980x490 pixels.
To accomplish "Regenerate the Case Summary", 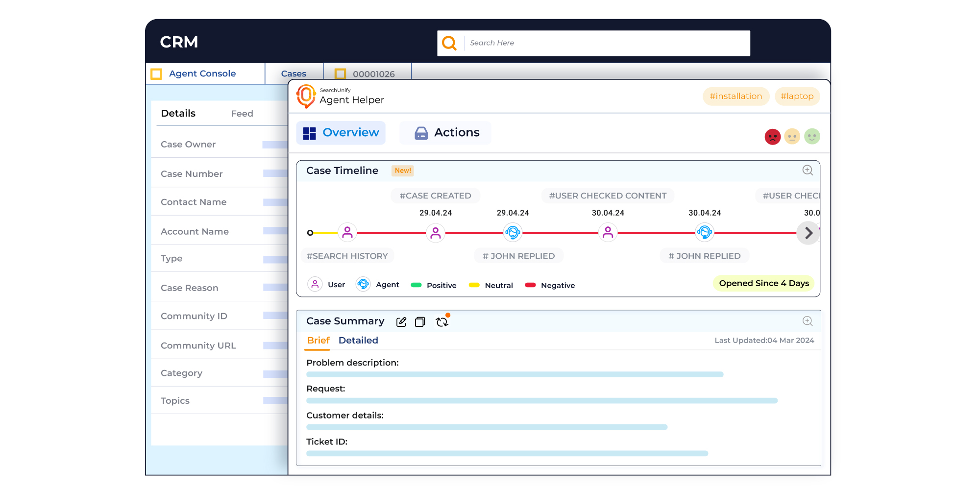I will pyautogui.click(x=442, y=321).
